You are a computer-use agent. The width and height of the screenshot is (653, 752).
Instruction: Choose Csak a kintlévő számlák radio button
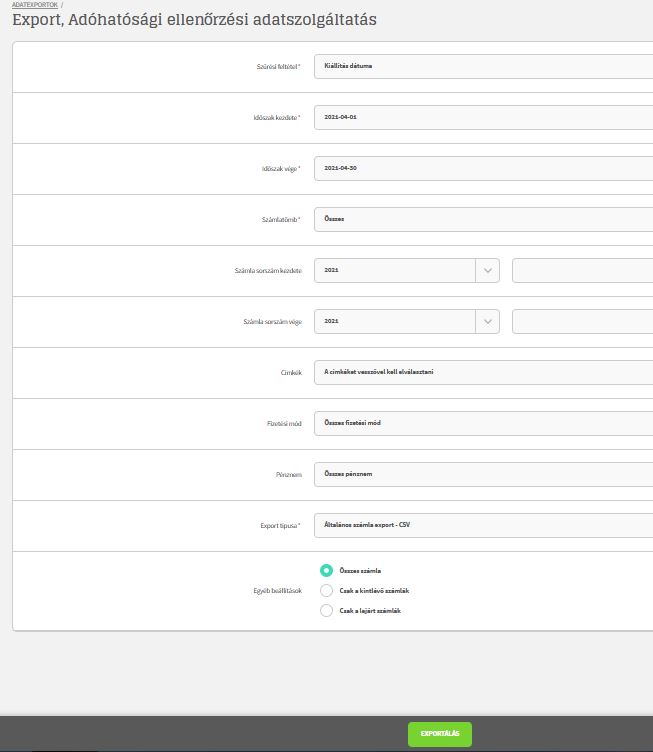[x=326, y=590]
